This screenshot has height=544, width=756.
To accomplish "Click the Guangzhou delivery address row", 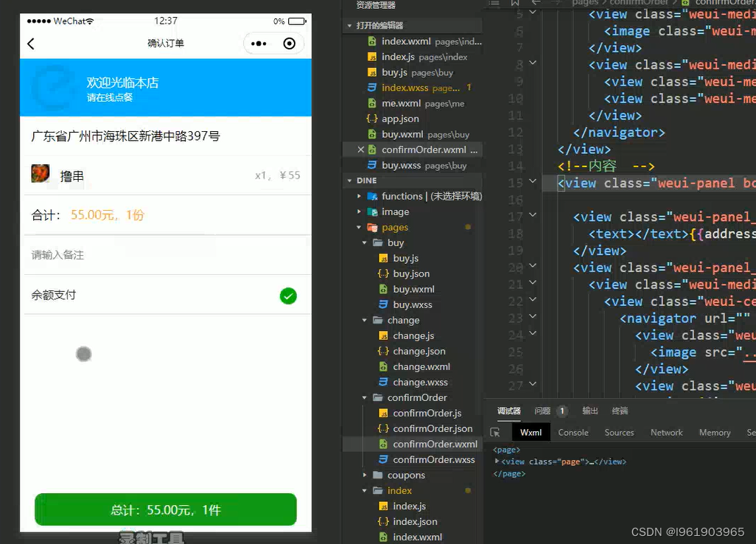I will 165,136.
